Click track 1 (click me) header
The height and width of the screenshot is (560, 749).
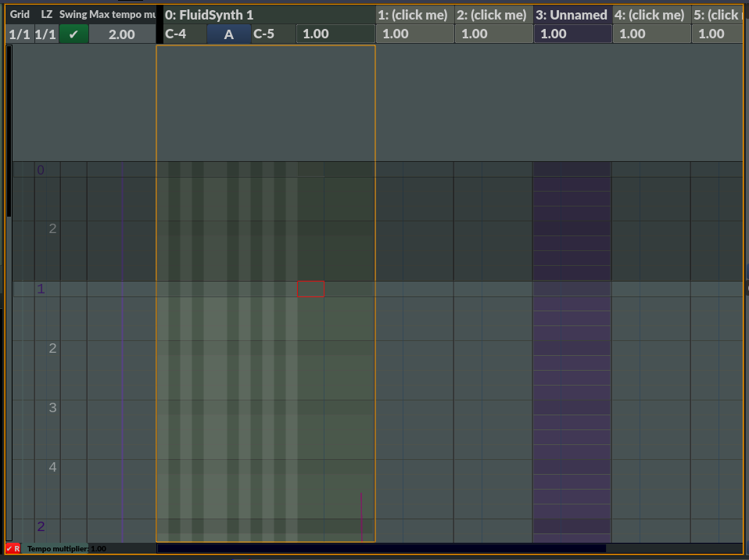point(414,15)
